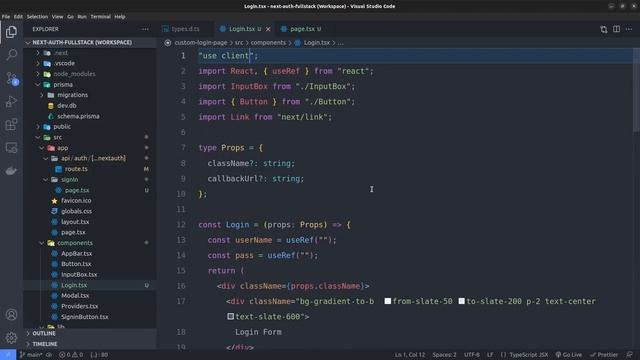Expand the OUTLINE section
The width and height of the screenshot is (640, 360).
(44, 333)
